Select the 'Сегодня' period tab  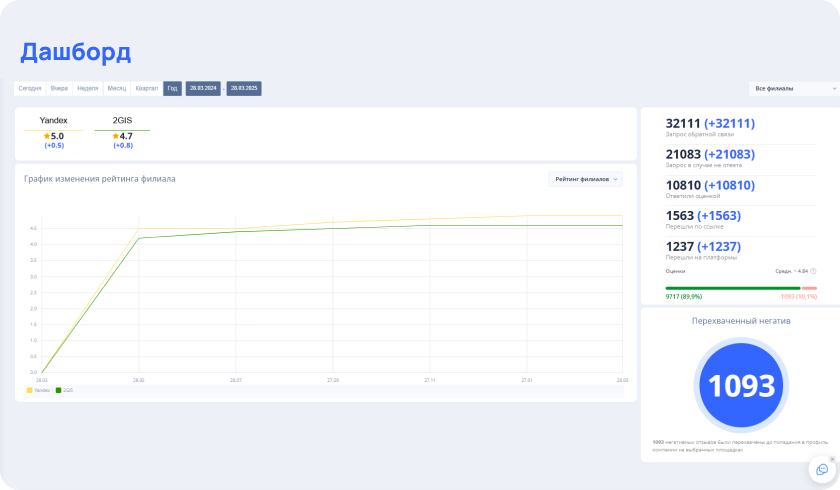(30, 88)
